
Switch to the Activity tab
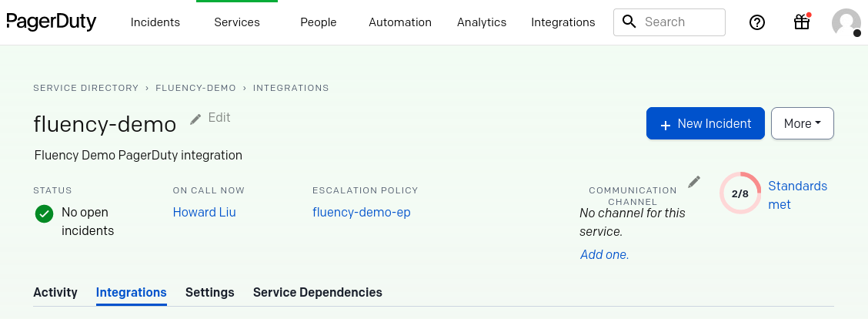pyautogui.click(x=55, y=292)
